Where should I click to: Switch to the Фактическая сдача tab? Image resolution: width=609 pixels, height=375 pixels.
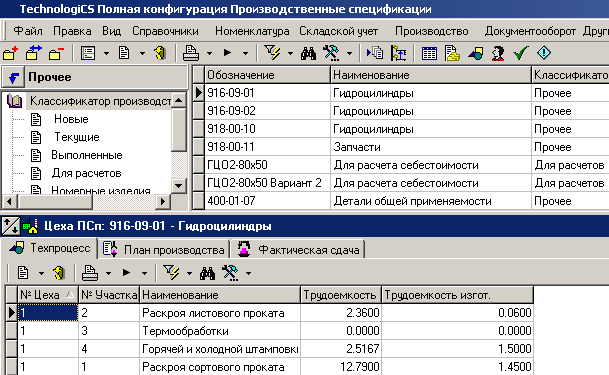(x=298, y=250)
